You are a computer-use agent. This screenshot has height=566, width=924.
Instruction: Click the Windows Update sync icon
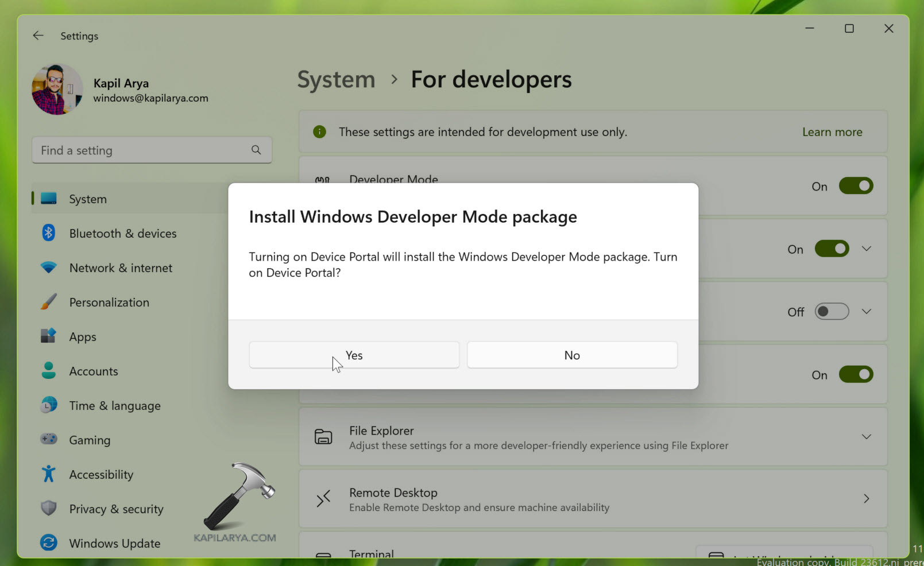49,542
